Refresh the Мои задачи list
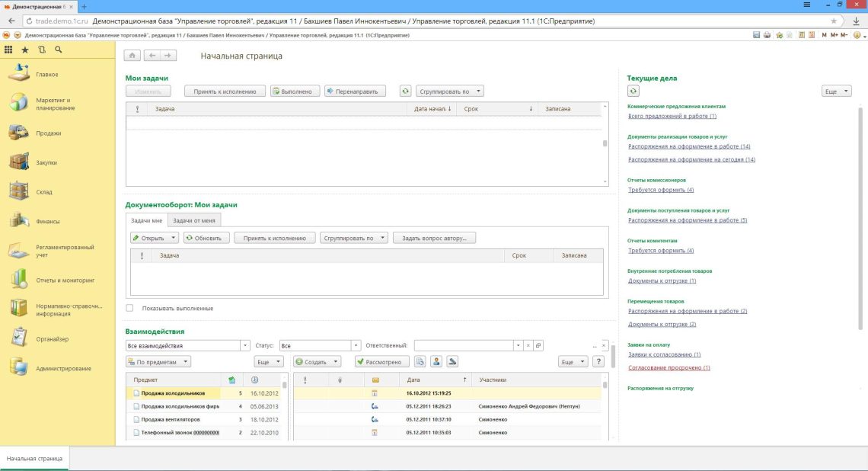This screenshot has height=471, width=868. point(405,91)
